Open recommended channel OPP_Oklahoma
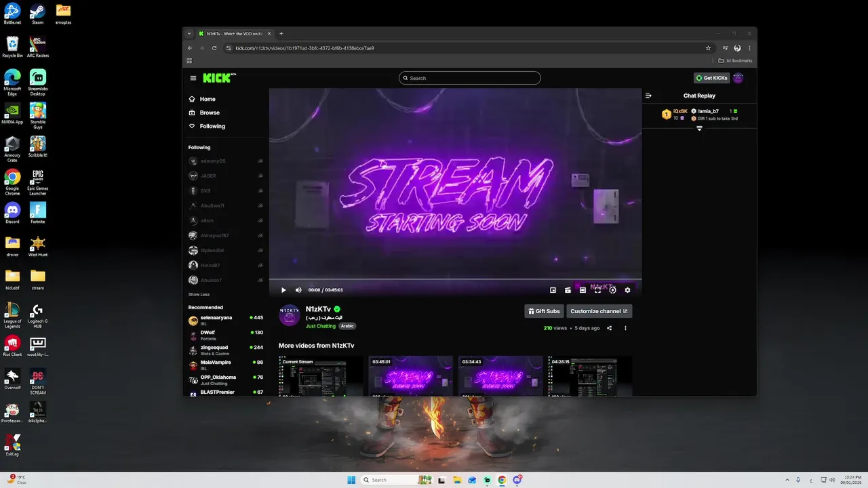Image resolution: width=868 pixels, height=488 pixels. coord(226,380)
